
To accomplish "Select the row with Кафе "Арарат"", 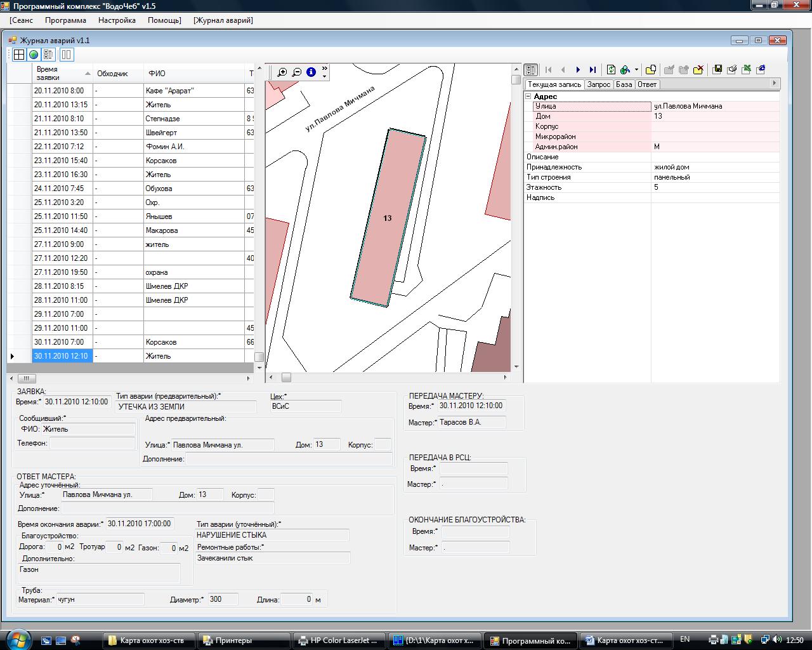I will coord(168,91).
